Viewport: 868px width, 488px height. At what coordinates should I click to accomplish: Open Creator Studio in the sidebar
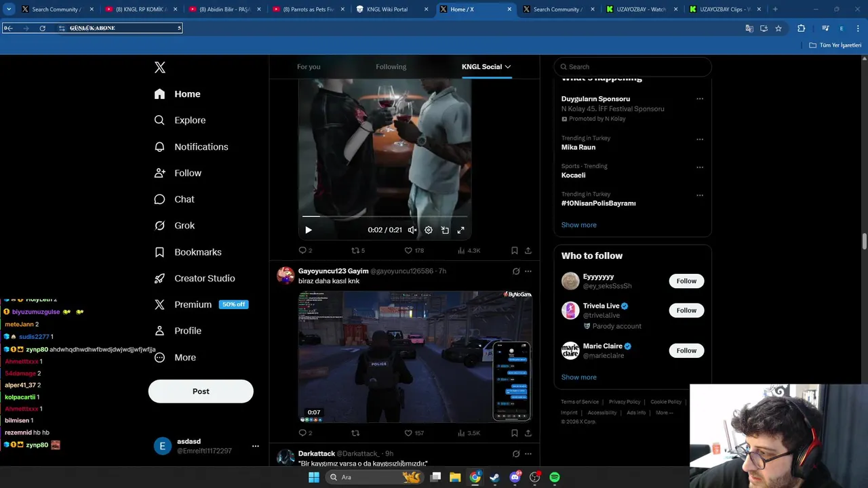point(195,279)
